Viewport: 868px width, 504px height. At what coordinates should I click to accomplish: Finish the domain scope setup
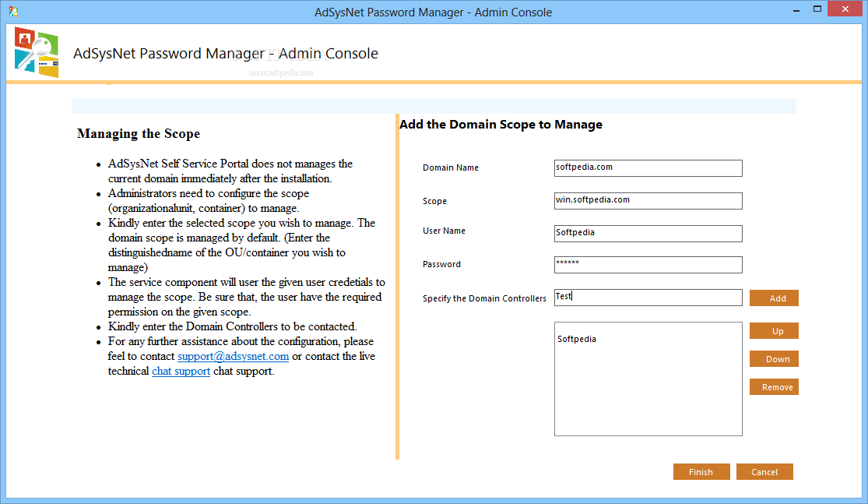click(x=701, y=472)
